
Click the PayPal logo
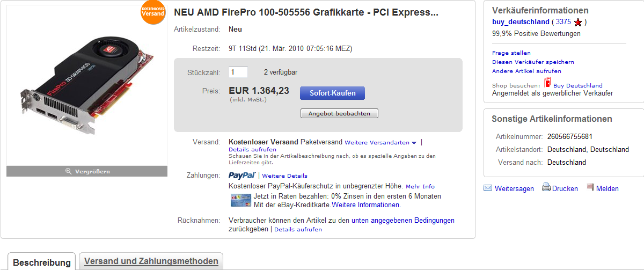[242, 175]
